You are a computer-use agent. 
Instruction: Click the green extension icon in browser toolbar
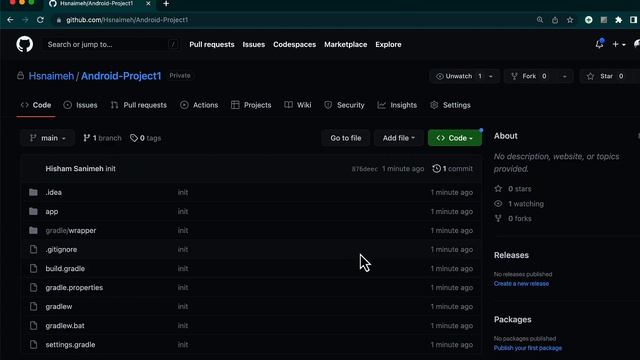(588, 20)
